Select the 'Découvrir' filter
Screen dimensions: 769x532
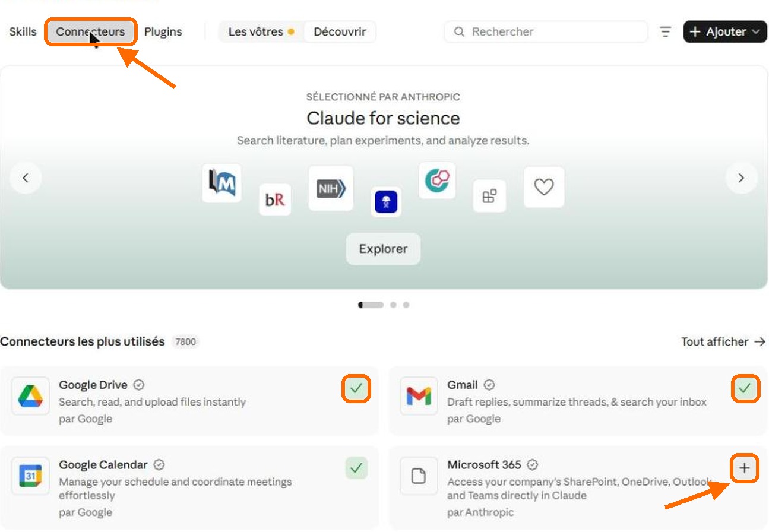340,32
